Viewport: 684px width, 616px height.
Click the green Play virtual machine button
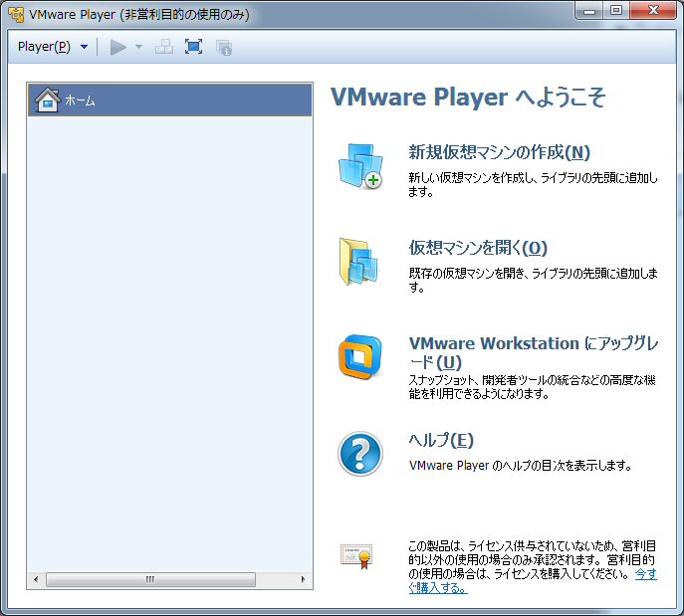coord(117,47)
